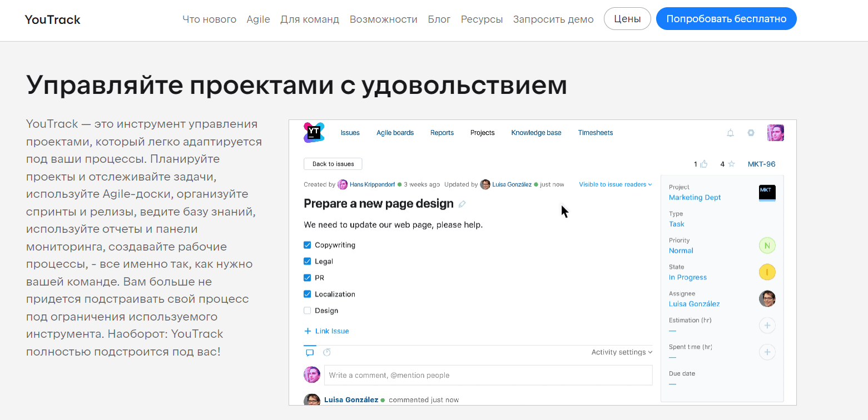Click the plus icon before Link Issue
The height and width of the screenshot is (420, 868).
[x=307, y=331]
